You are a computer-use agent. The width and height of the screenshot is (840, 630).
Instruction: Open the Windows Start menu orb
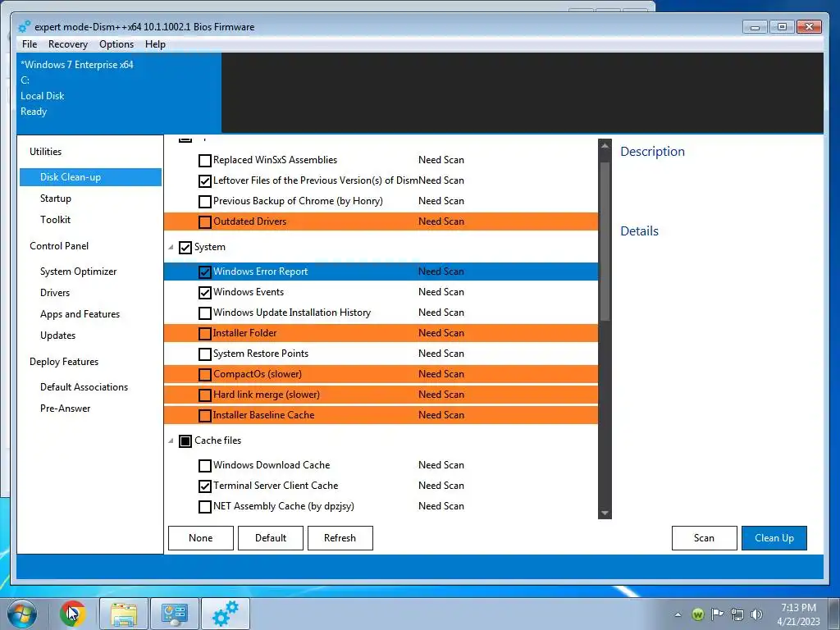(22, 614)
